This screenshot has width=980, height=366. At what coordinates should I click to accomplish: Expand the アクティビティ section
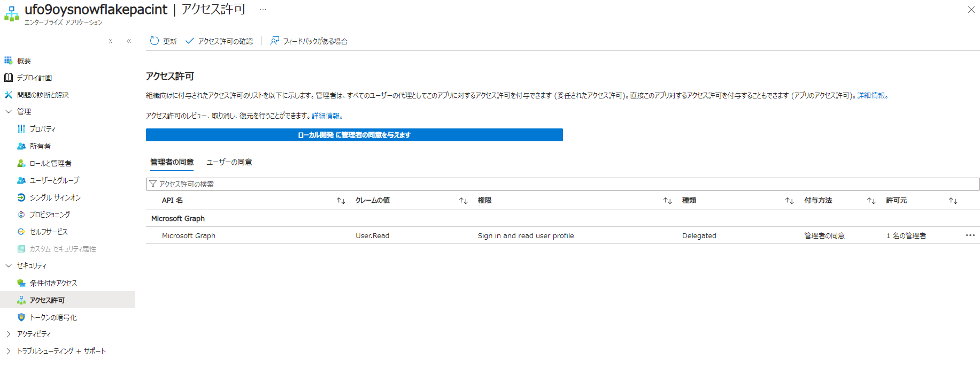(9, 334)
